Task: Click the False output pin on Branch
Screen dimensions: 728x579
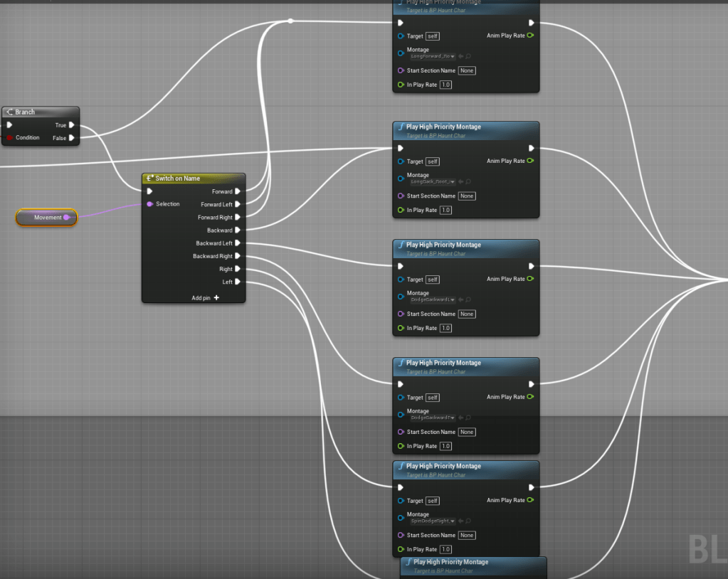Action: (x=71, y=138)
